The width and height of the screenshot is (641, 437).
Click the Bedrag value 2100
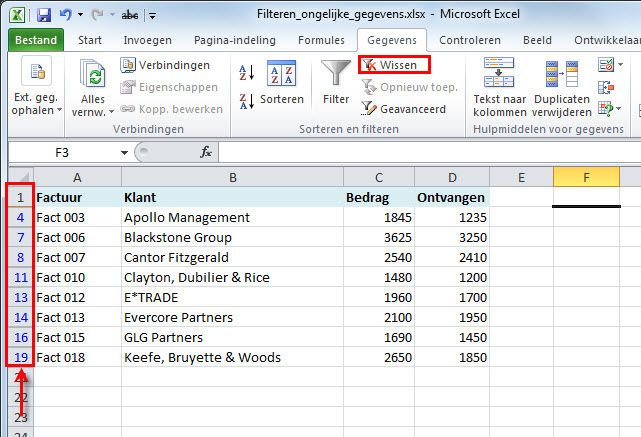(x=379, y=318)
